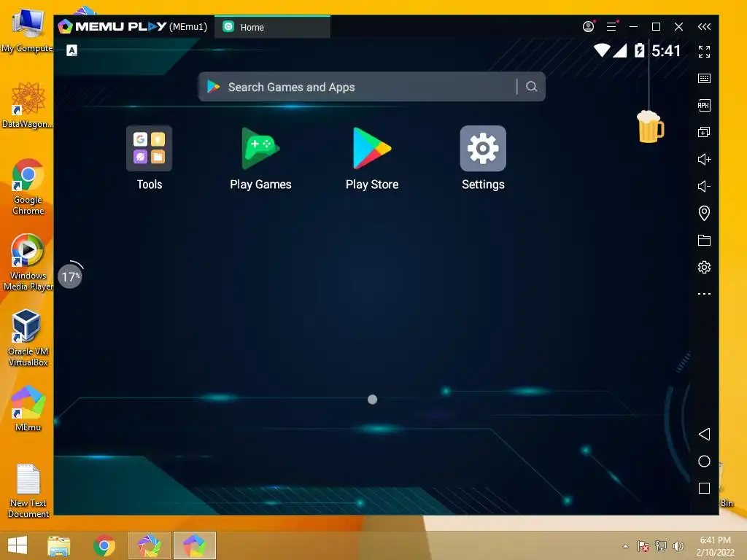The width and height of the screenshot is (747, 560).
Task: Click the 17% memory cleaner bubble
Action: (70, 276)
